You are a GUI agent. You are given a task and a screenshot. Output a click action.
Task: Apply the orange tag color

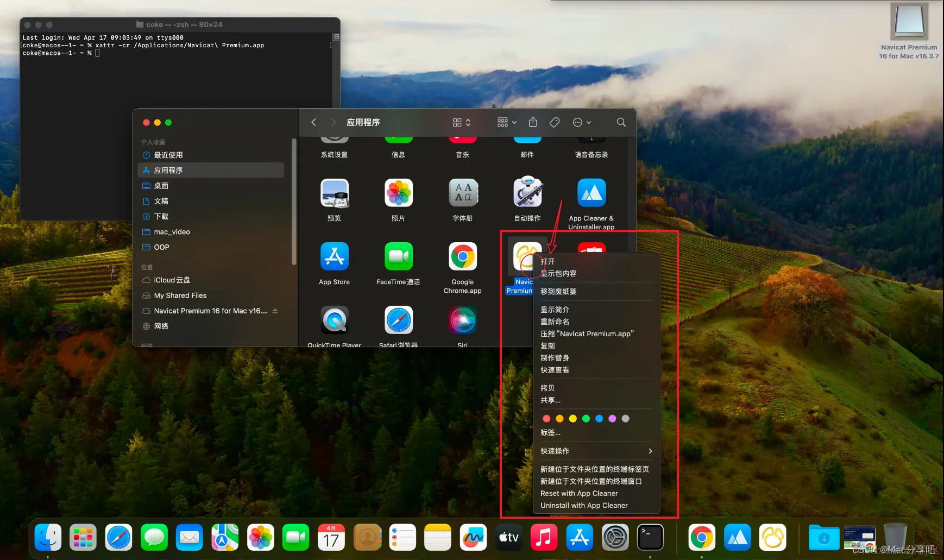(x=559, y=418)
